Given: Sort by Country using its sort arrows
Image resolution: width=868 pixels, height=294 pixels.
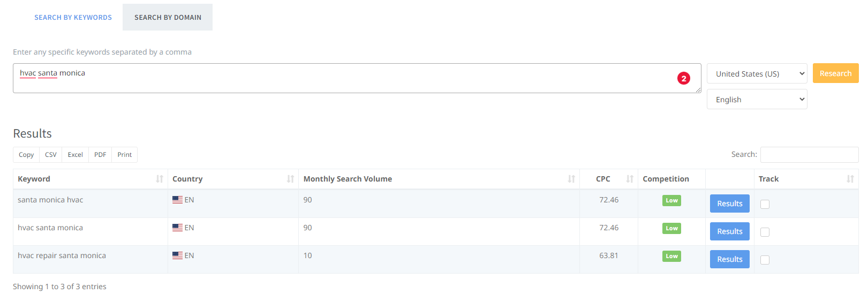Looking at the screenshot, I should click(x=290, y=179).
